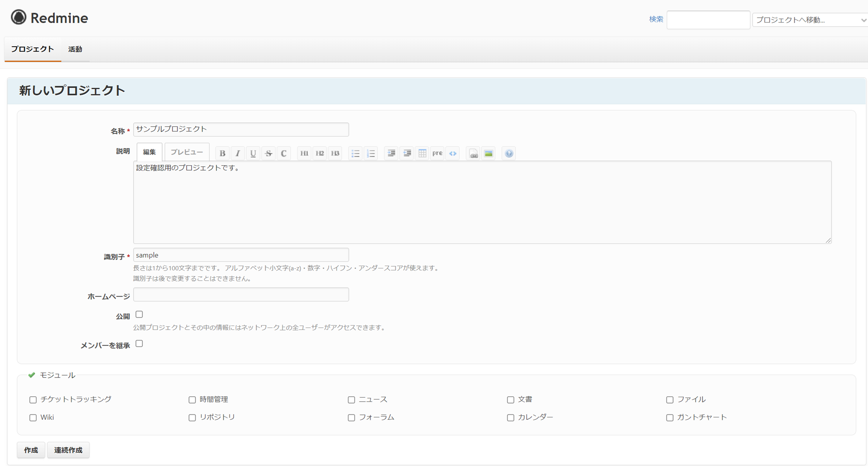
Task: Apply H2 heading format
Action: [319, 153]
